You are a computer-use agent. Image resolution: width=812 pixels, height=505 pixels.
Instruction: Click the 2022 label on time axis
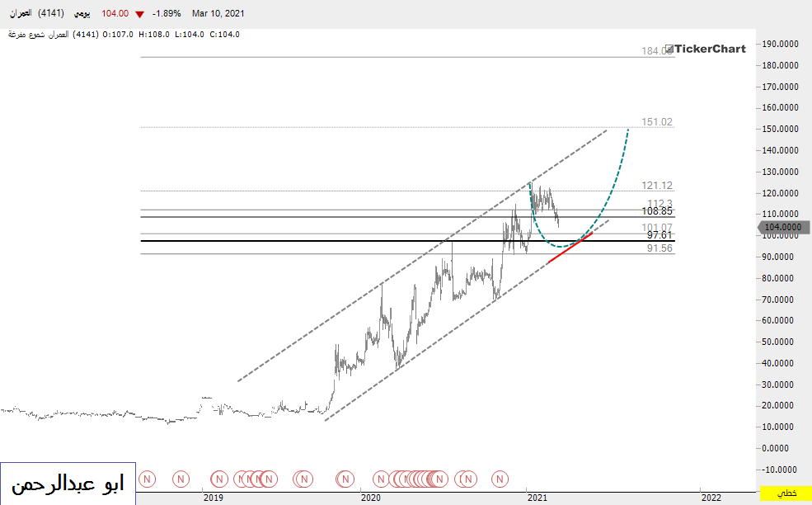click(710, 497)
